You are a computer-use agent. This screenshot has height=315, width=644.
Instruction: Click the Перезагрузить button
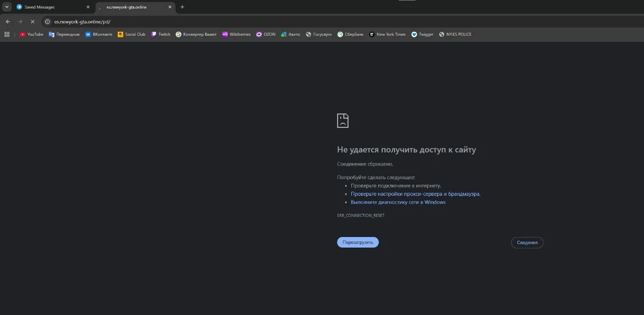tap(358, 243)
